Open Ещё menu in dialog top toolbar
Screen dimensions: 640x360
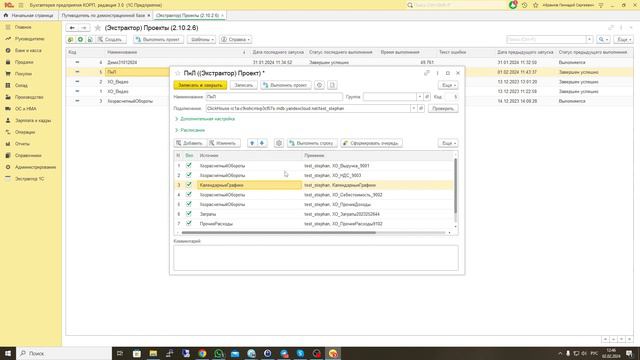click(448, 85)
